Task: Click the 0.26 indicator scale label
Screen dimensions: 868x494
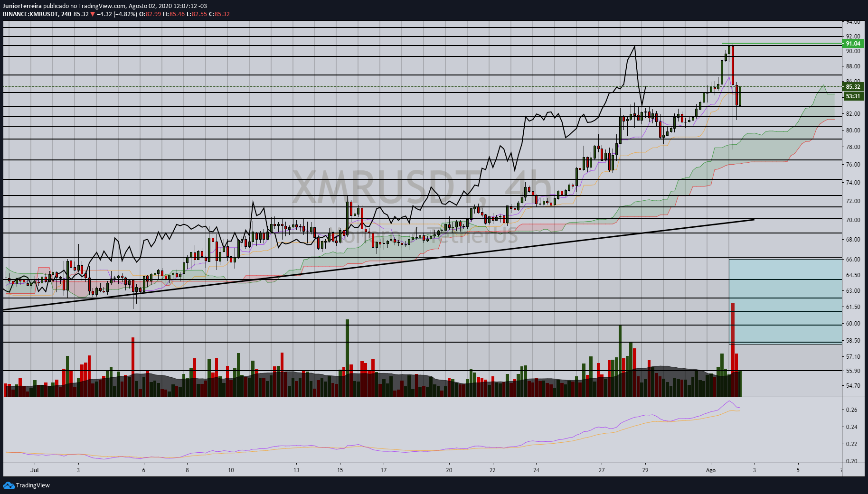Action: pyautogui.click(x=851, y=410)
